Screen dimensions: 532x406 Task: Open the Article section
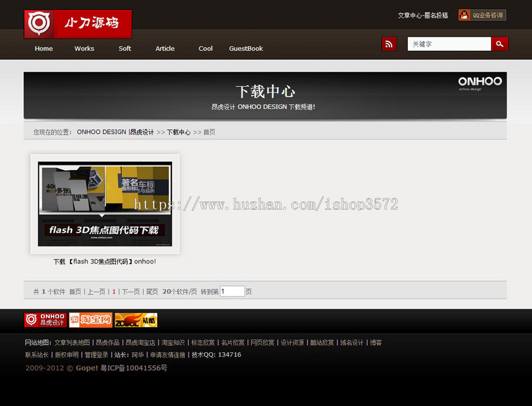[x=165, y=48]
